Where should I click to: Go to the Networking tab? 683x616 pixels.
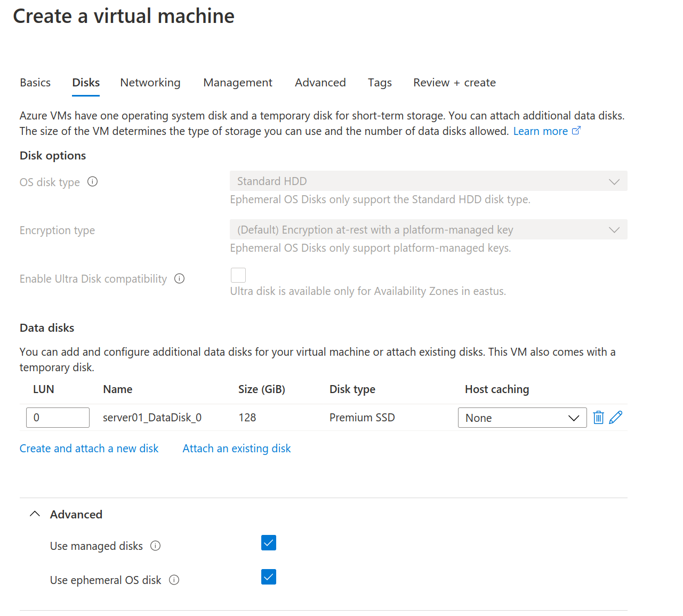pos(150,83)
